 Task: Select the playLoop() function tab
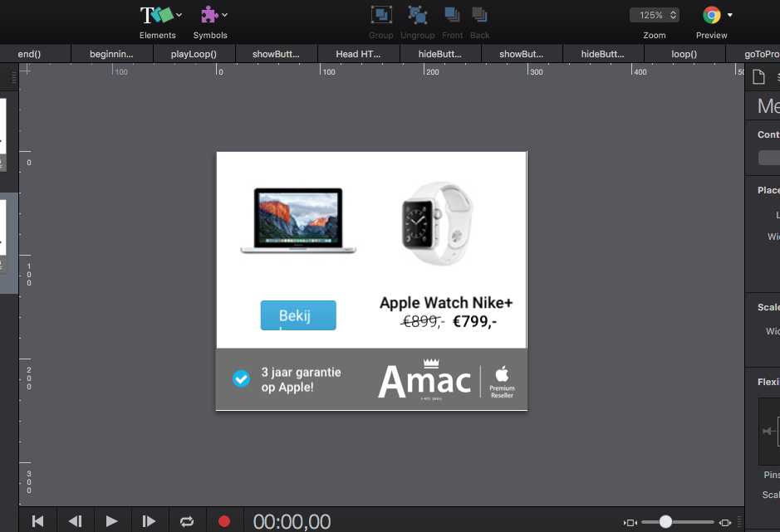(194, 54)
